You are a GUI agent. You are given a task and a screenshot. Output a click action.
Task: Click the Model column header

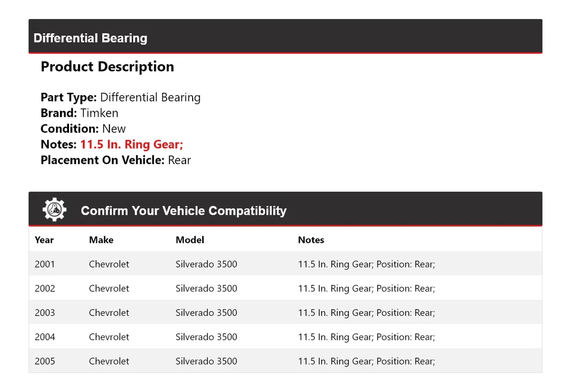click(x=190, y=240)
